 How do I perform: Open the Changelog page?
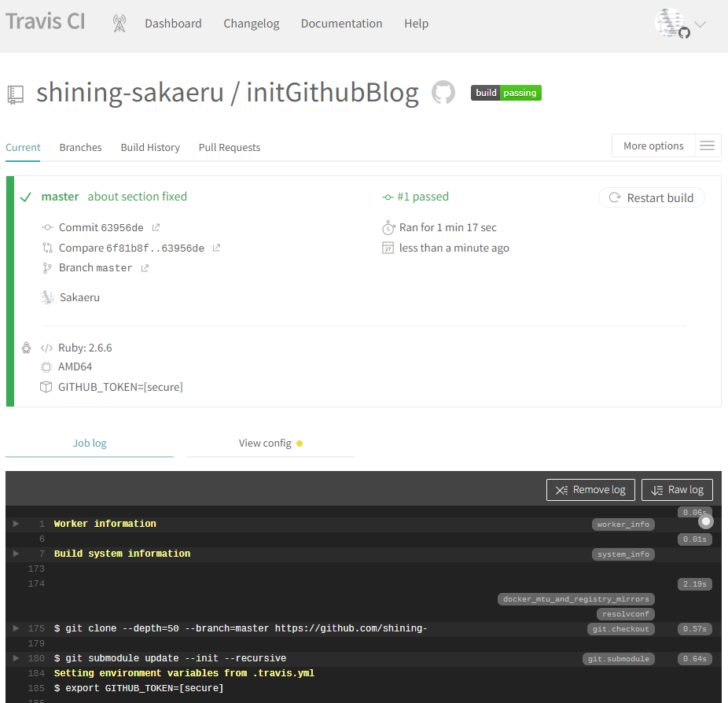[x=251, y=24]
